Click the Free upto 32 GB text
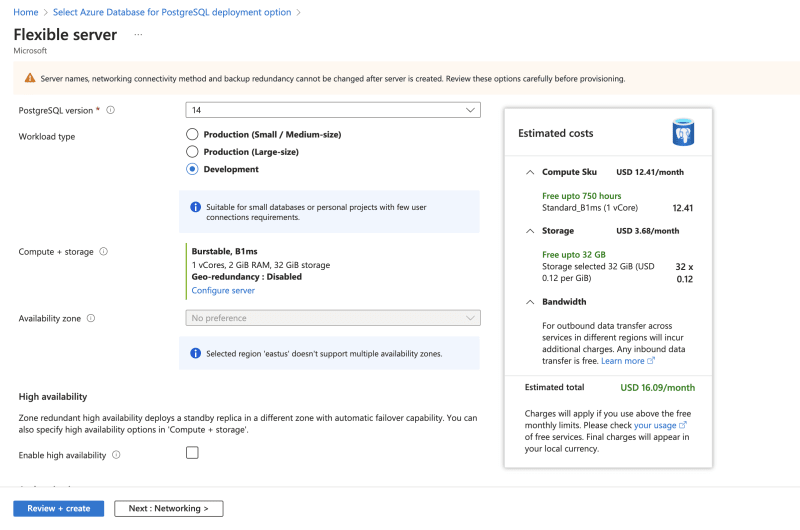 point(573,255)
